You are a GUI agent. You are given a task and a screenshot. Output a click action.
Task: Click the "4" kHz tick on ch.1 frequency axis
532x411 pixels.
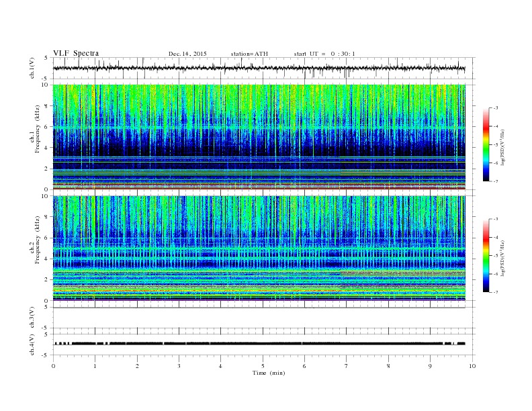click(46, 148)
